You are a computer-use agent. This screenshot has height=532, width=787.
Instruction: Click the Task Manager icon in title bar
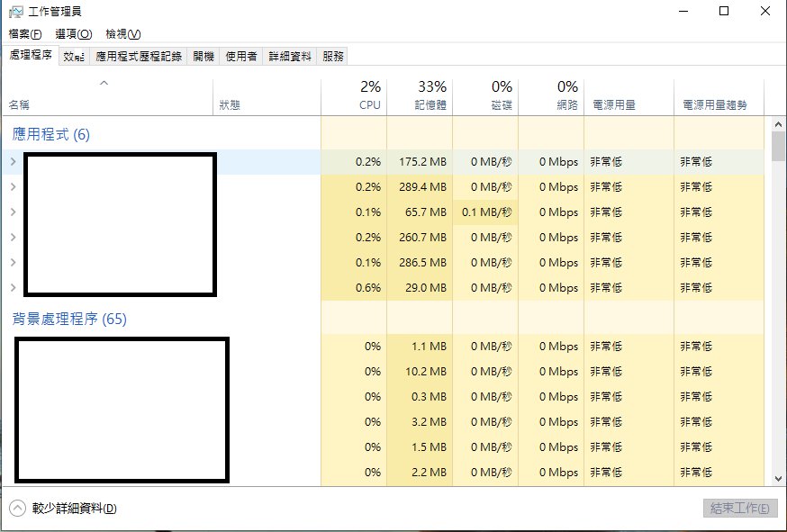[16, 12]
